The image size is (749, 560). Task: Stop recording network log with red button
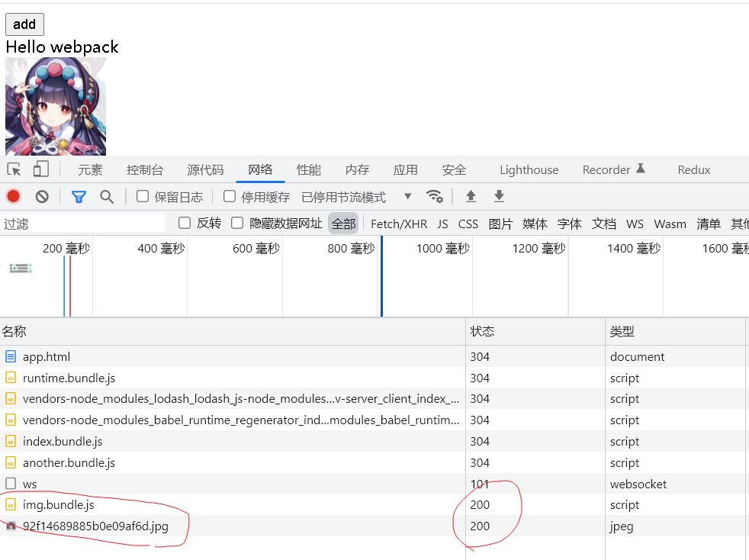pos(14,196)
